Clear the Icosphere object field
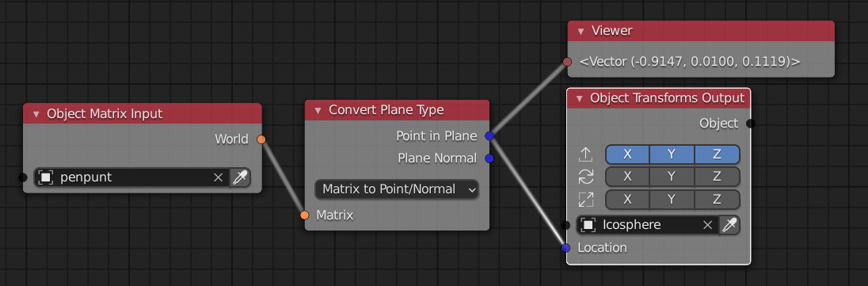The width and height of the screenshot is (868, 286). point(707,225)
